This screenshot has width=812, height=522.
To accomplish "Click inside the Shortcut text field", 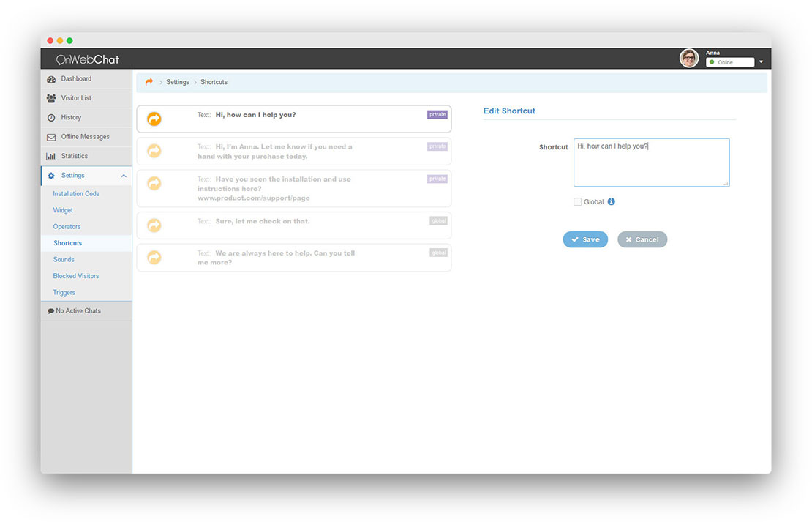I will point(650,161).
